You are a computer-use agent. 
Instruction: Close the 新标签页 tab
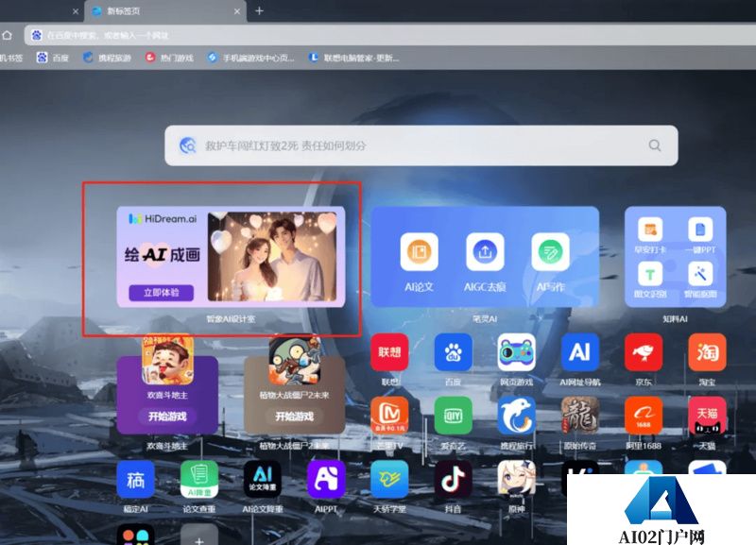[x=237, y=11]
